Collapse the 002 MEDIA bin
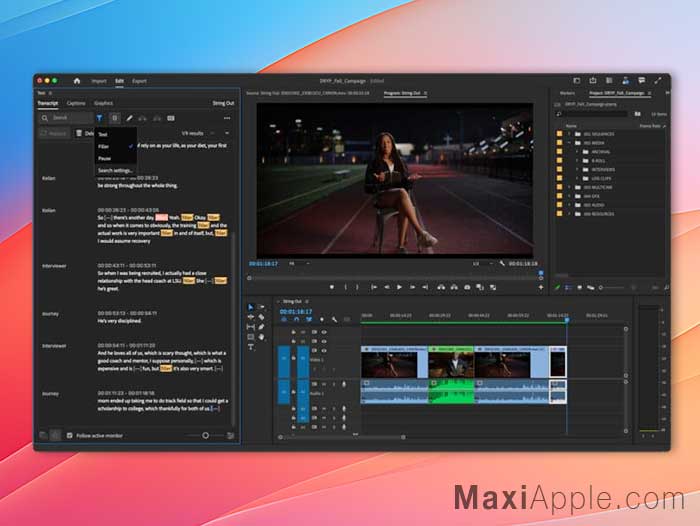 (569, 143)
